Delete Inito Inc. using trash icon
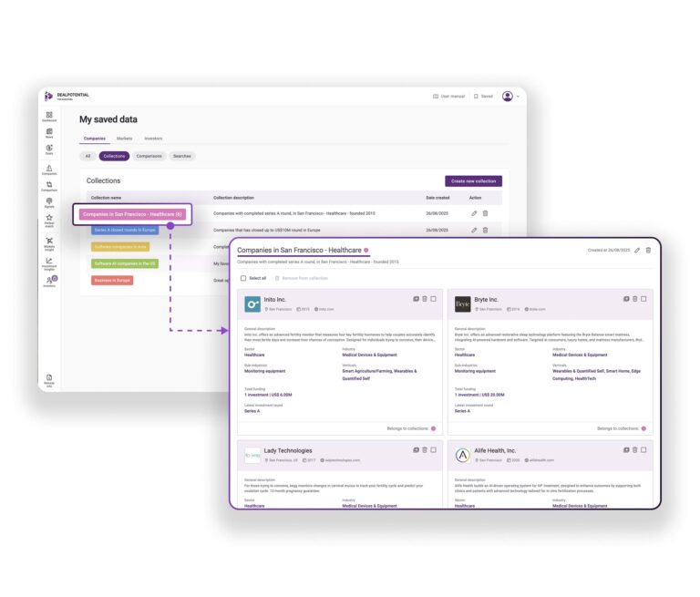This screenshot has height=597, width=700. pos(424,298)
